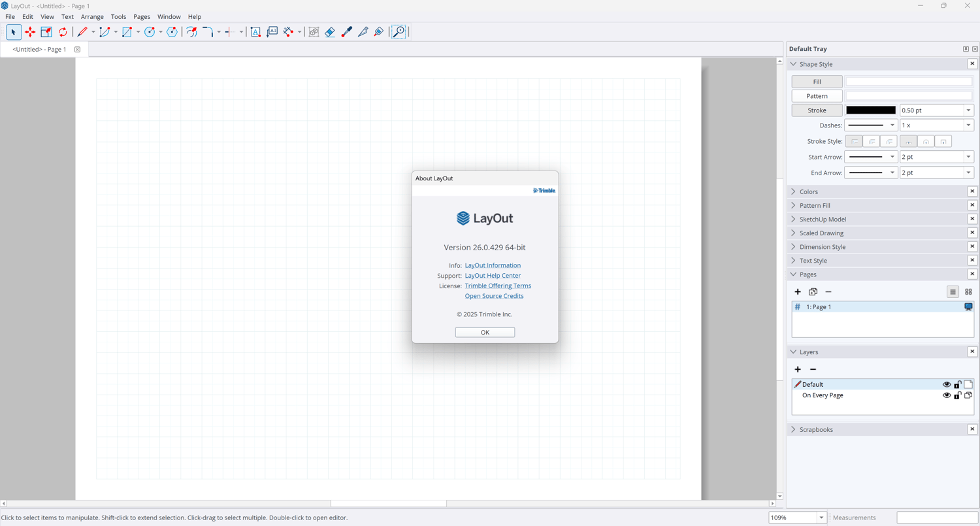
Task: Open the dash scale 1 x dropdown
Action: coord(969,125)
